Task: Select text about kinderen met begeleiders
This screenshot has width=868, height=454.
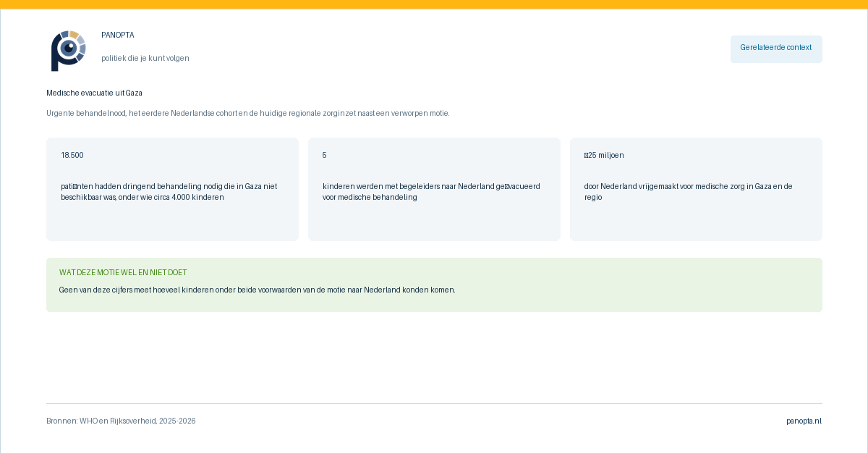Action: point(431,191)
